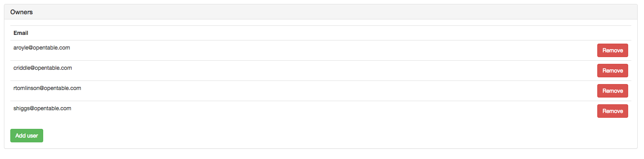Remove criddle@opentable.com from owners
644x159 pixels.
tap(612, 71)
